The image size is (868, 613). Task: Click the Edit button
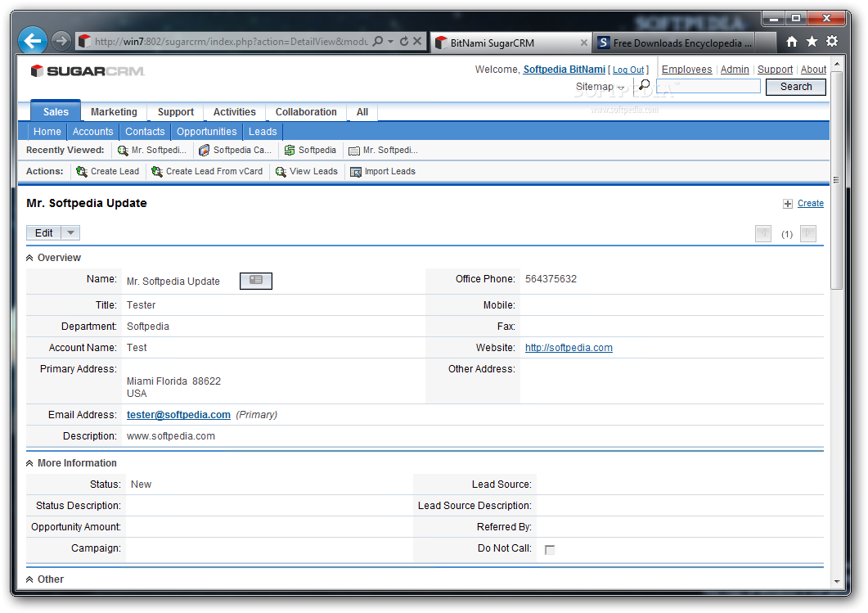pyautogui.click(x=43, y=233)
